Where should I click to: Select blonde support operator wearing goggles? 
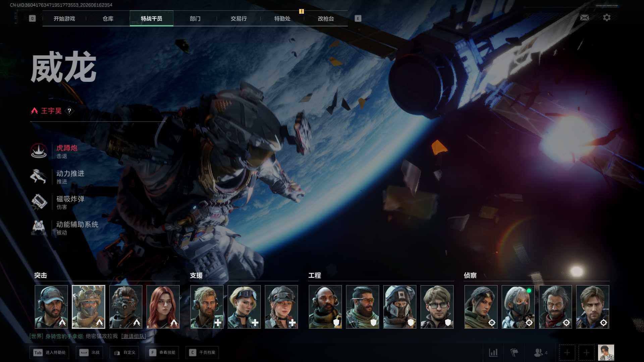(x=244, y=307)
